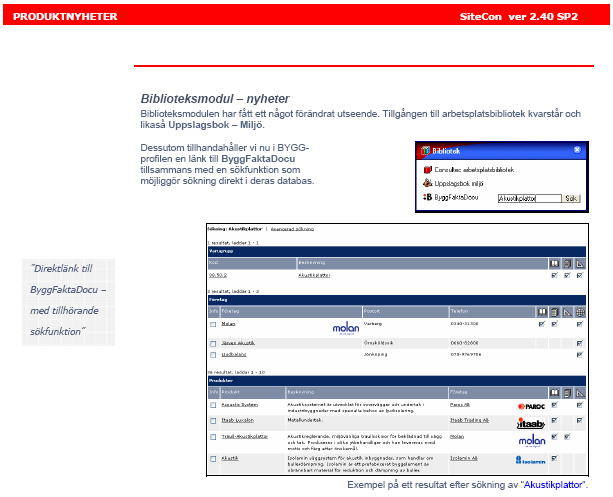
Task: Open the Isolamin AB link
Action: pyautogui.click(x=464, y=458)
